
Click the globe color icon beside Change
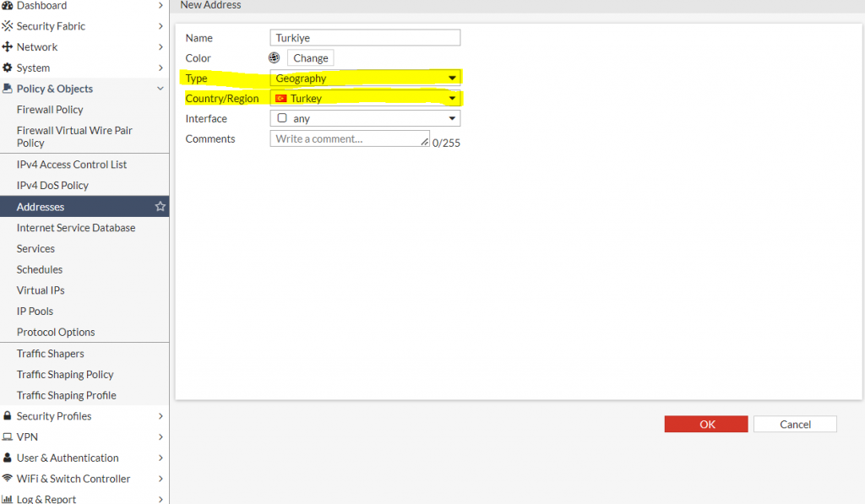[x=274, y=58]
